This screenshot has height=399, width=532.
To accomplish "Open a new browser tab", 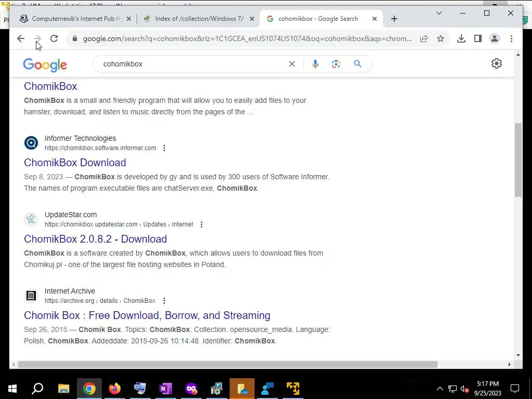I will click(394, 19).
